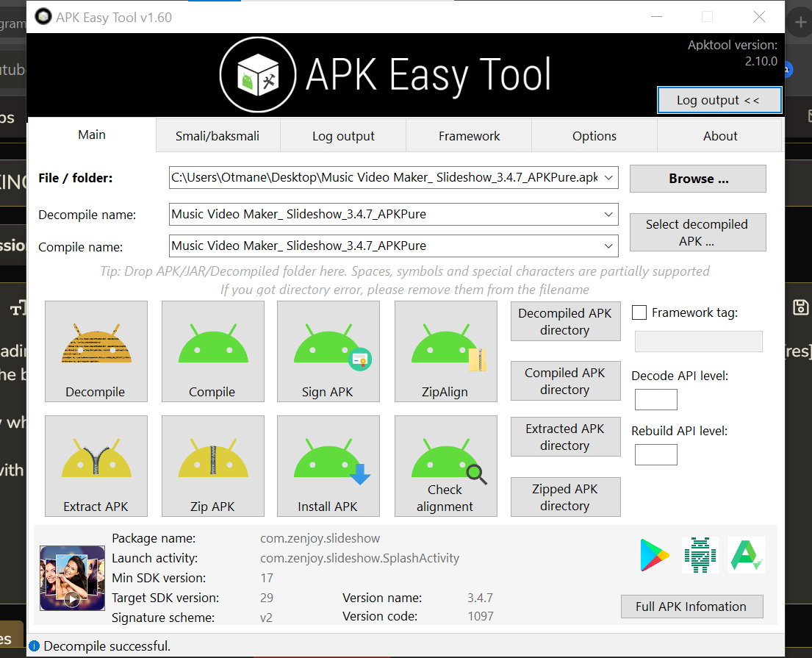
Task: Open the Decompiled APK directory
Action: 566,321
